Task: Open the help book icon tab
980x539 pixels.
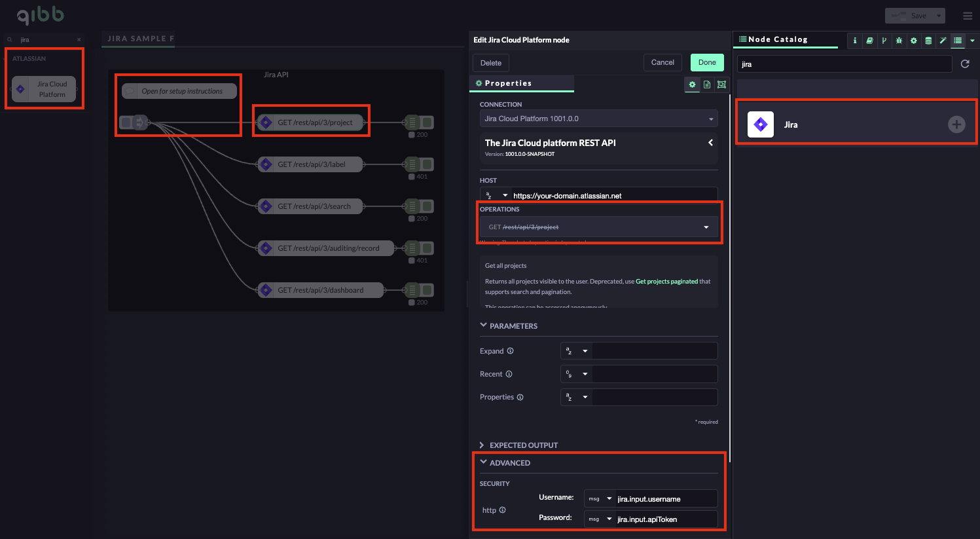Action: (x=869, y=41)
